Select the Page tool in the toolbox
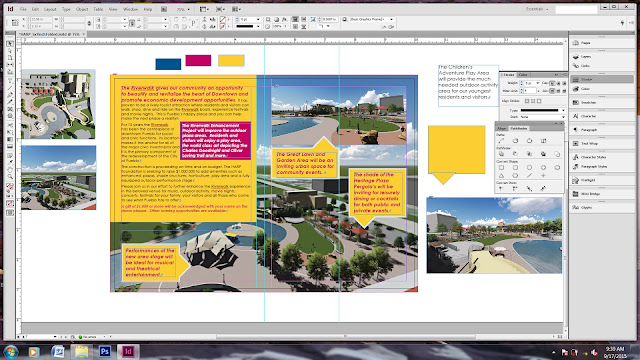The width and height of the screenshot is (640, 360). pos(10,58)
